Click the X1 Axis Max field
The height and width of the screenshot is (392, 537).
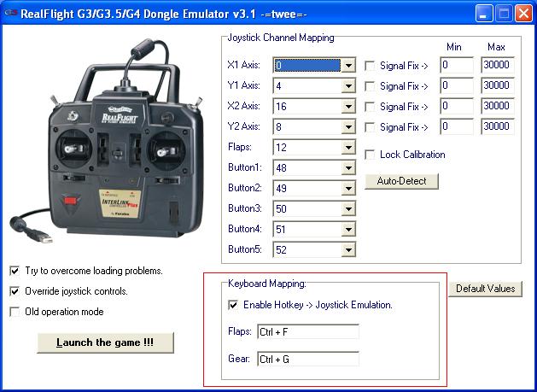pos(498,65)
